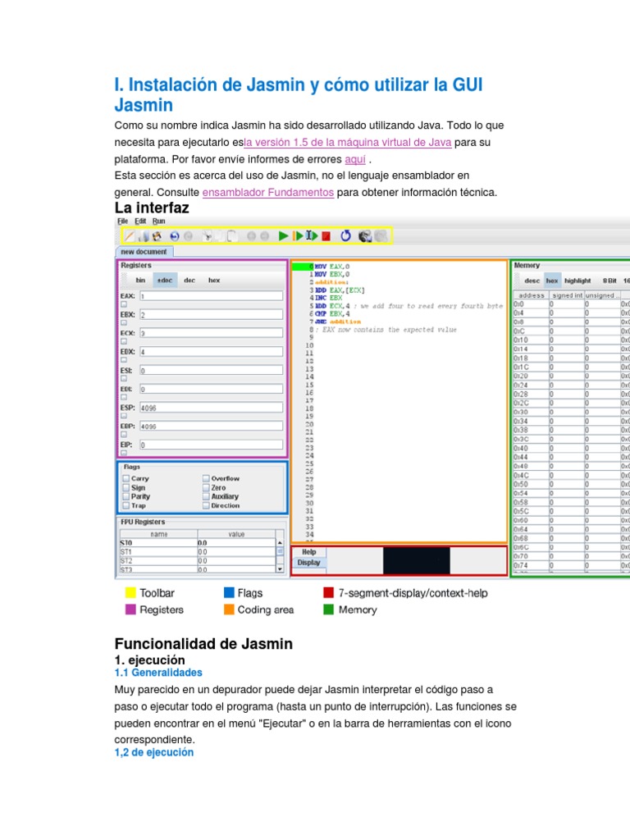
Task: Open the Display tab below the code area
Action: click(309, 563)
